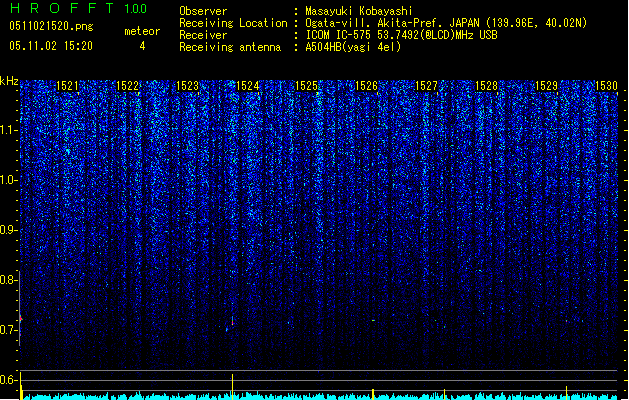Click the kHz axis unit label

click(9, 81)
